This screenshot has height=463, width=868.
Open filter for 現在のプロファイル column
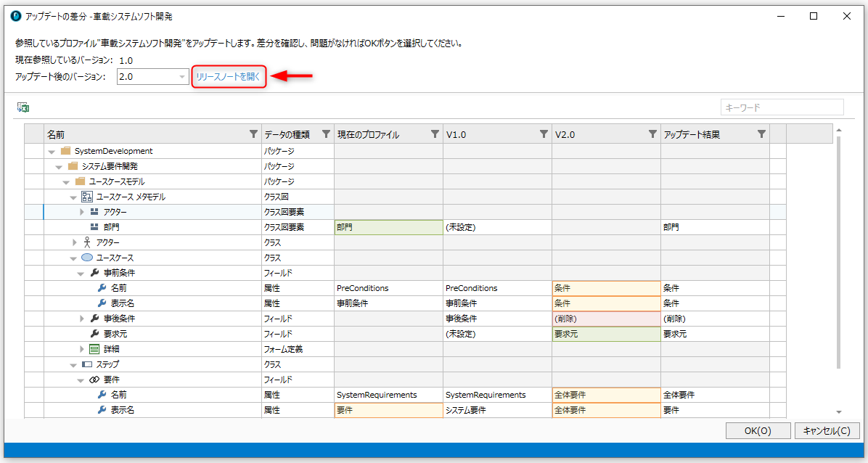coord(435,134)
